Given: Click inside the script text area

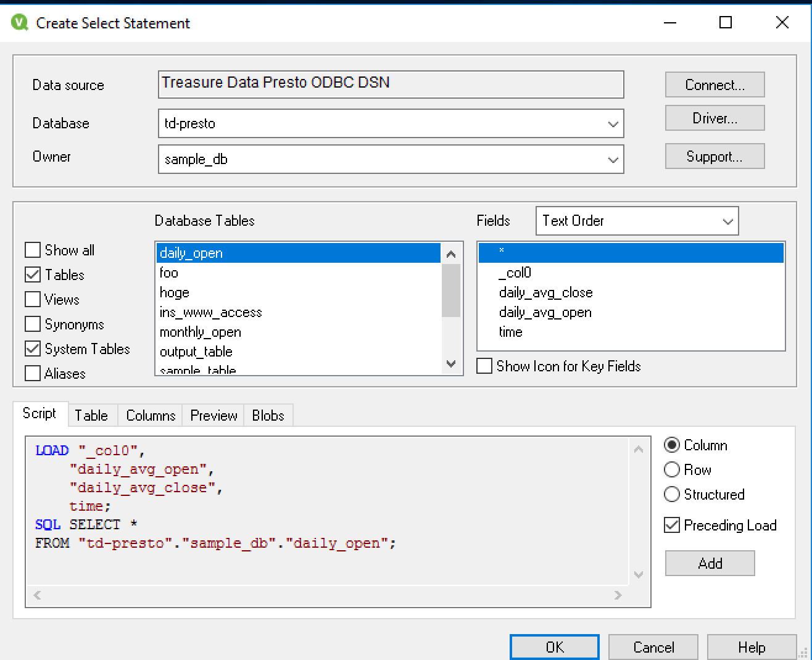Looking at the screenshot, I should (327, 511).
